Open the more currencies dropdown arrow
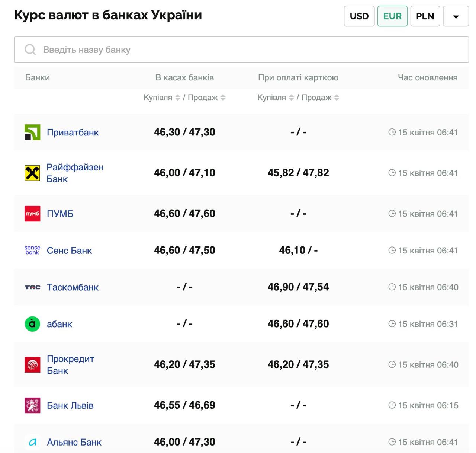This screenshot has width=476, height=453. coord(456,16)
